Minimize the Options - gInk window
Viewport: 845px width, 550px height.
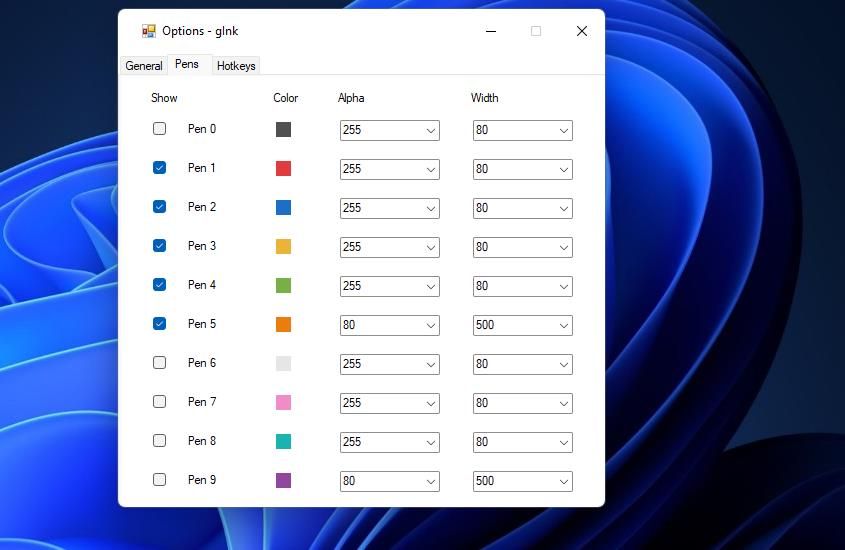[491, 31]
